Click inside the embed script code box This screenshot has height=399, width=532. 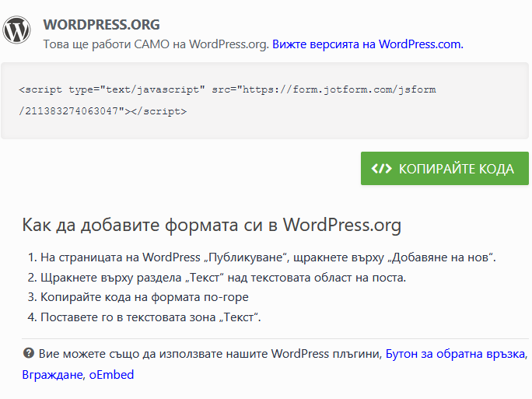click(264, 101)
